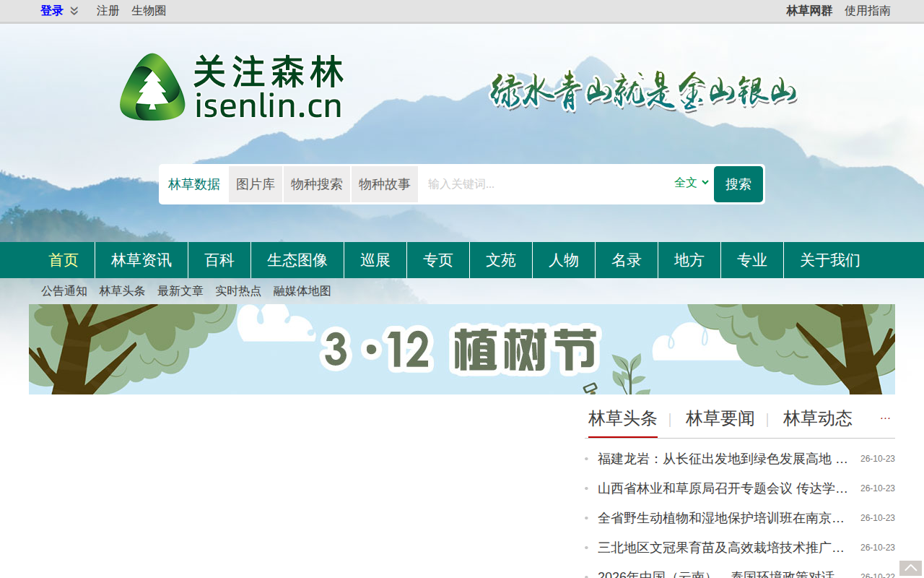Switch to 物种故事 search tab
This screenshot has width=924, height=578.
(x=385, y=184)
